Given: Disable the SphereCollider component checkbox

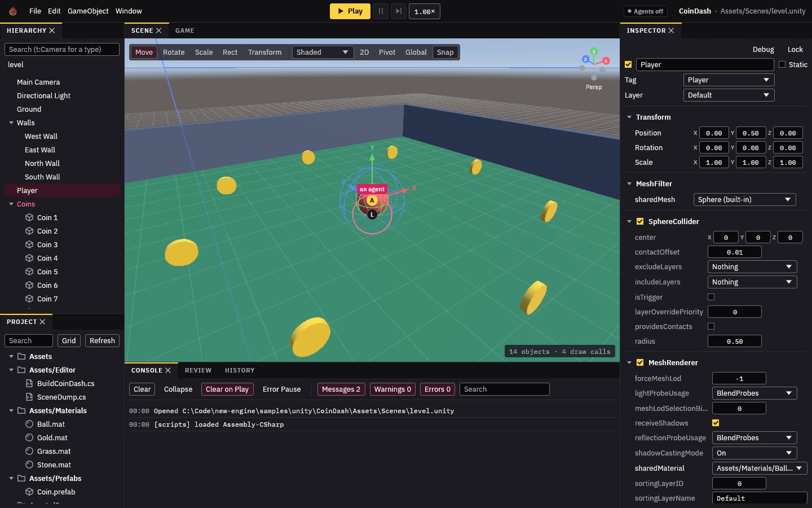Looking at the screenshot, I should point(640,221).
